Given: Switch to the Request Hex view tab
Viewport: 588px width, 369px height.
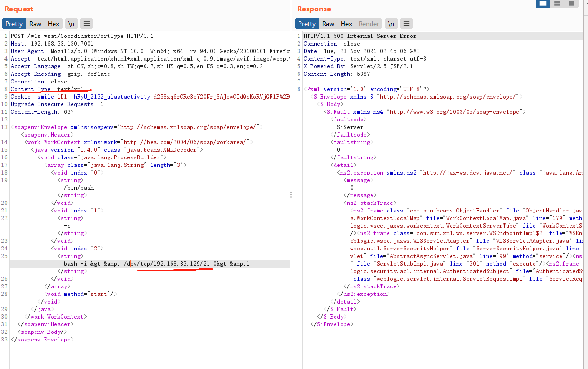Looking at the screenshot, I should (54, 24).
